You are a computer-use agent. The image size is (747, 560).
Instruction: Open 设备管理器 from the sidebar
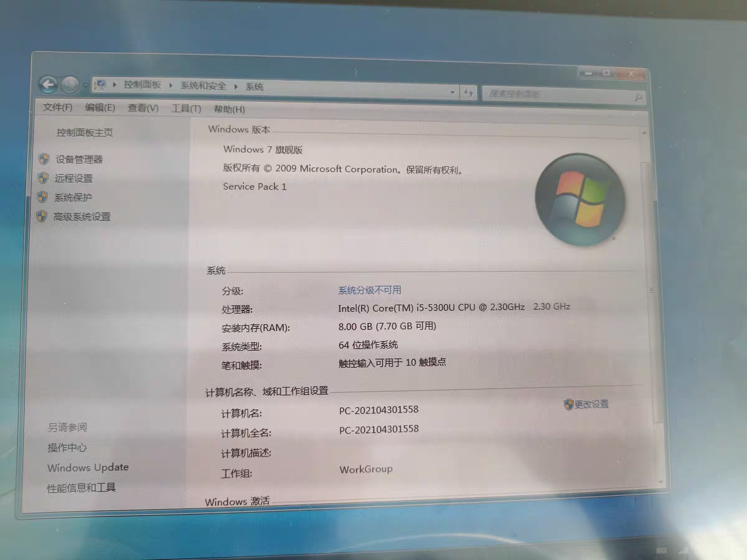tap(79, 159)
